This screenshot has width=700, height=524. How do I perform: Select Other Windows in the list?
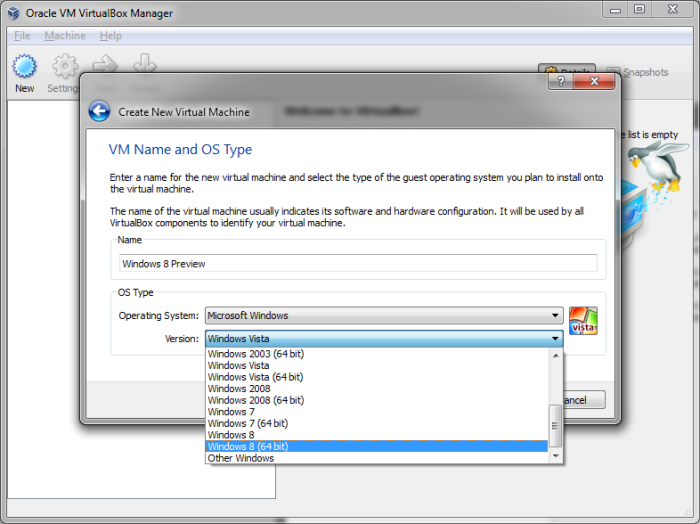tap(377, 458)
